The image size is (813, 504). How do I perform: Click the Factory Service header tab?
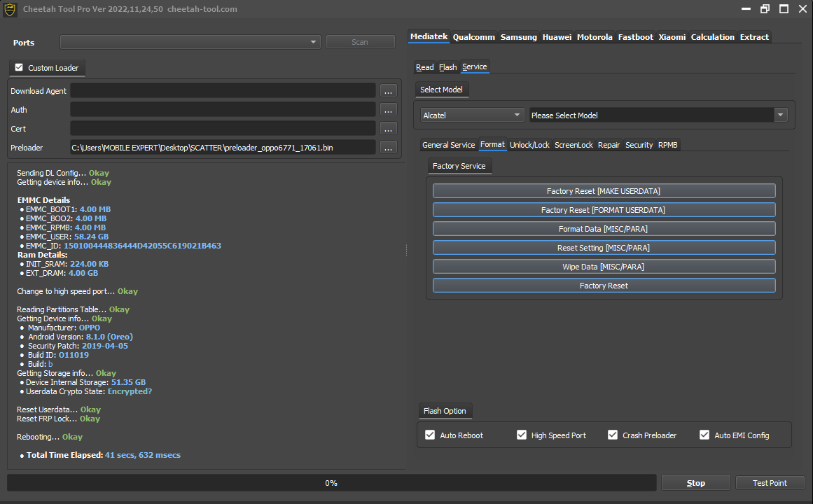[x=459, y=166]
